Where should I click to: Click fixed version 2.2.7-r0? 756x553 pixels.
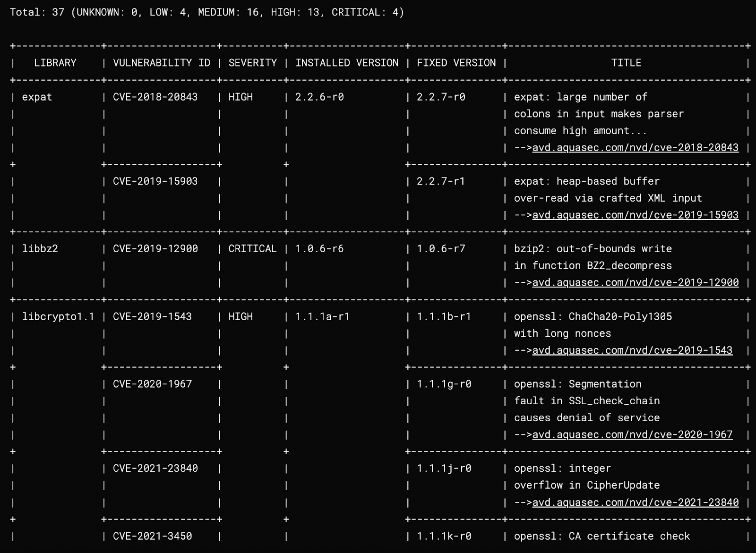(441, 97)
